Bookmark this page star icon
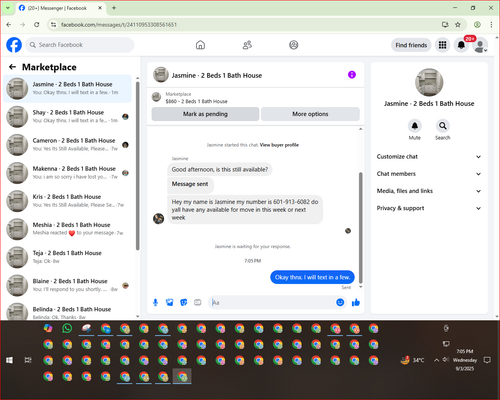The image size is (500, 400). point(458,25)
